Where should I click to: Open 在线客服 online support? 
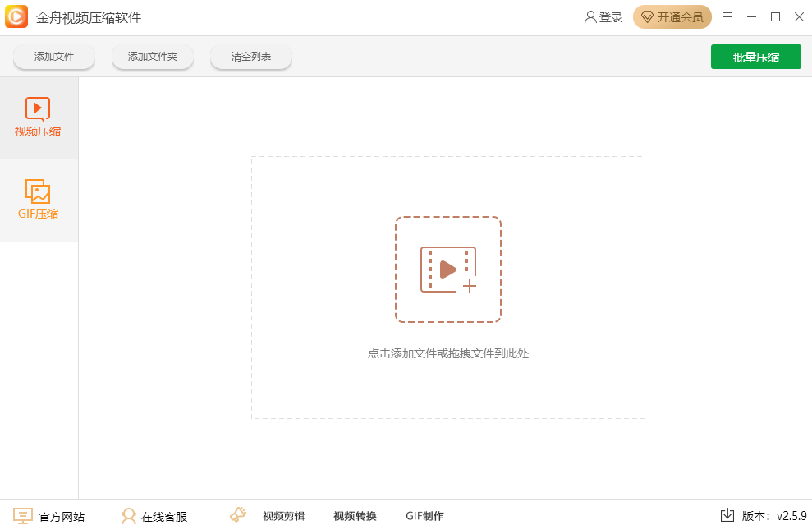154,516
